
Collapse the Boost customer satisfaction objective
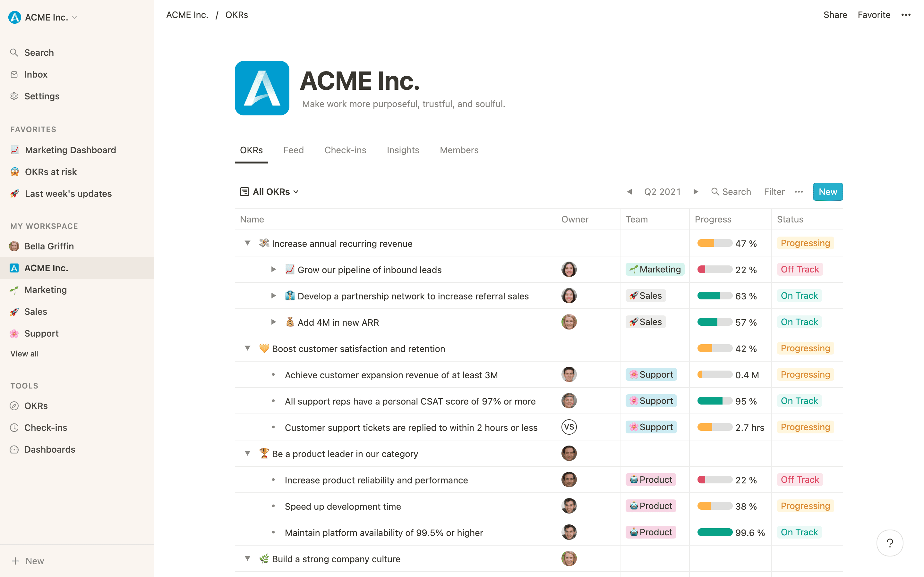[x=246, y=348]
